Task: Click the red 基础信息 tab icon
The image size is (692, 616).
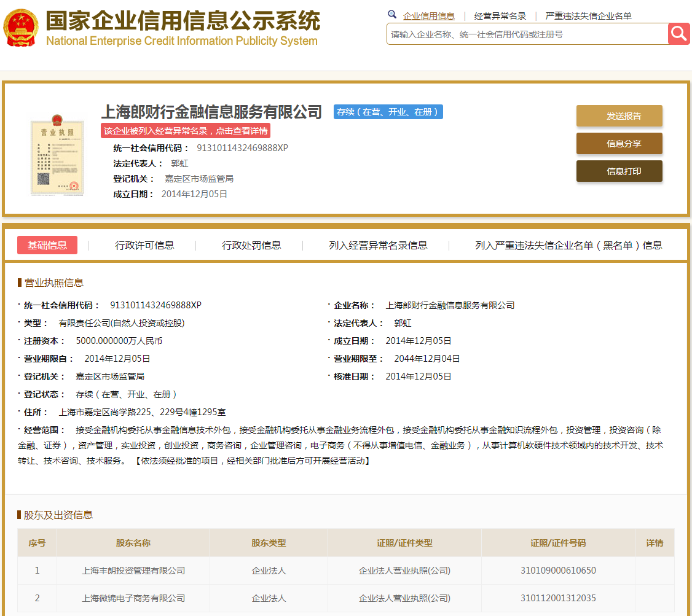Action: 47,244
